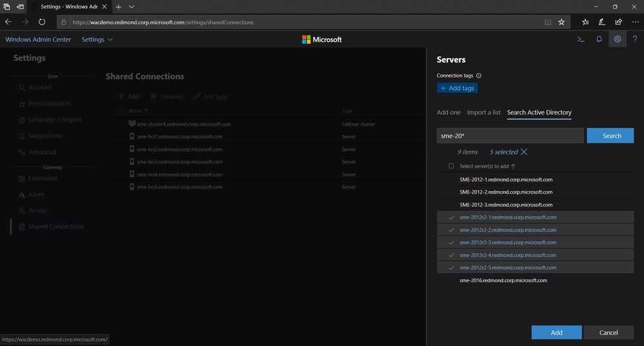Open the help question mark icon

pyautogui.click(x=634, y=39)
